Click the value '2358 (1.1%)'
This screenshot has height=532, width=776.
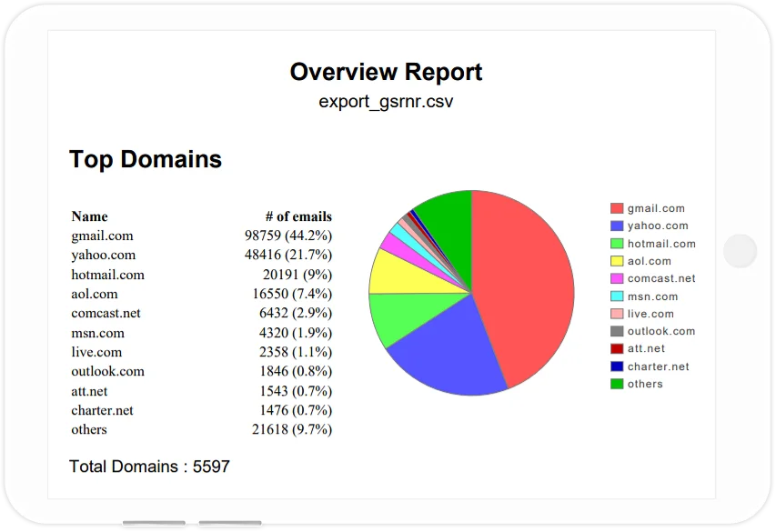(296, 352)
